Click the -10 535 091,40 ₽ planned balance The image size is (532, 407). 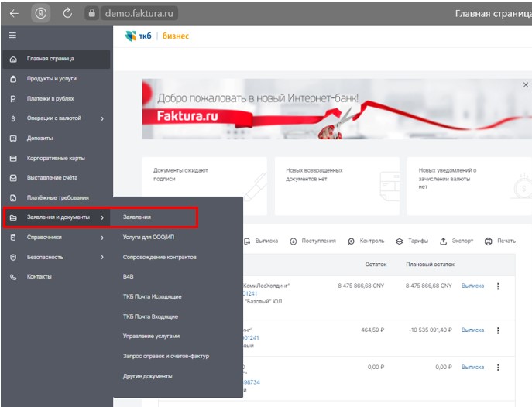[x=431, y=330]
